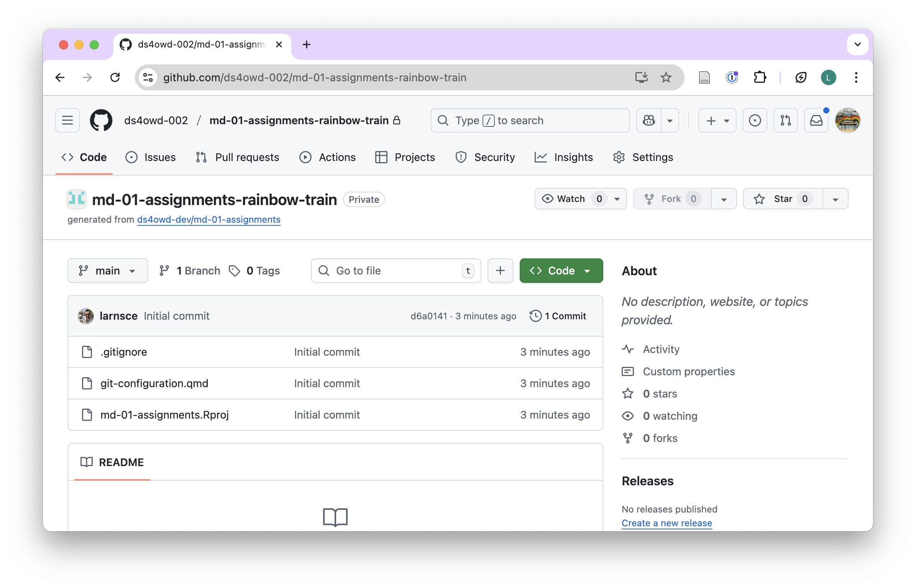Click the add file plus button
This screenshot has width=916, height=588.
[500, 271]
